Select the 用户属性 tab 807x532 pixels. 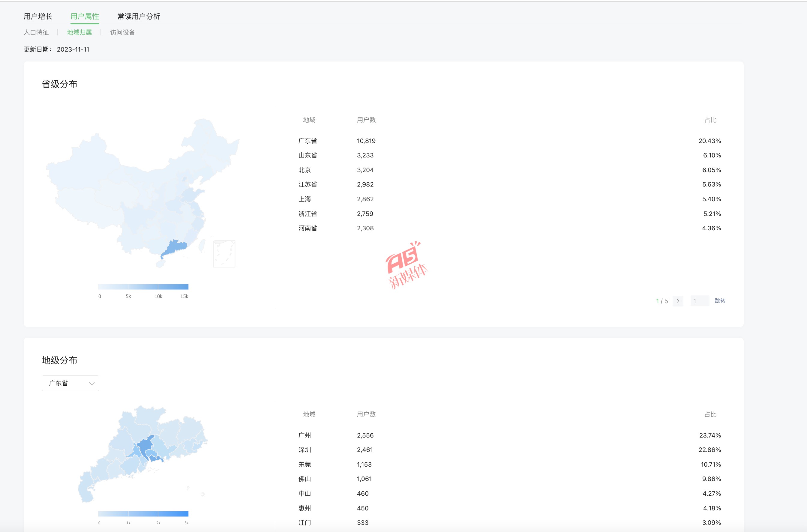tap(85, 16)
